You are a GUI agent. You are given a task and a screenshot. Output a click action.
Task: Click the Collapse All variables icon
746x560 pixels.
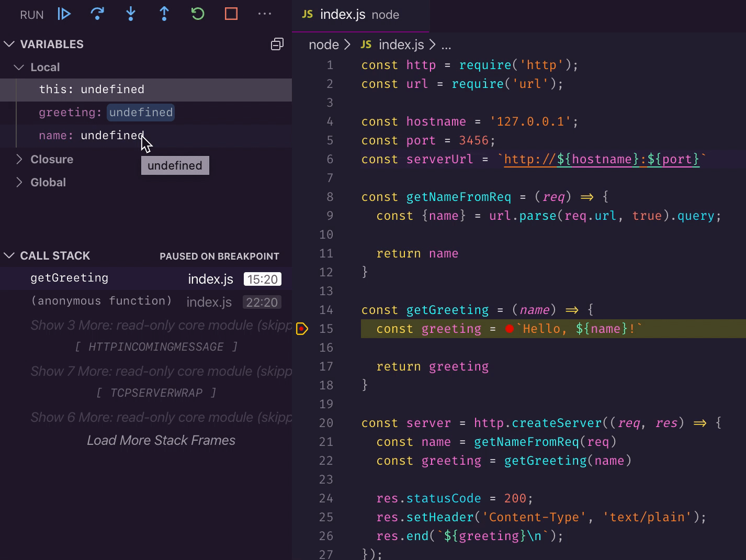277,44
